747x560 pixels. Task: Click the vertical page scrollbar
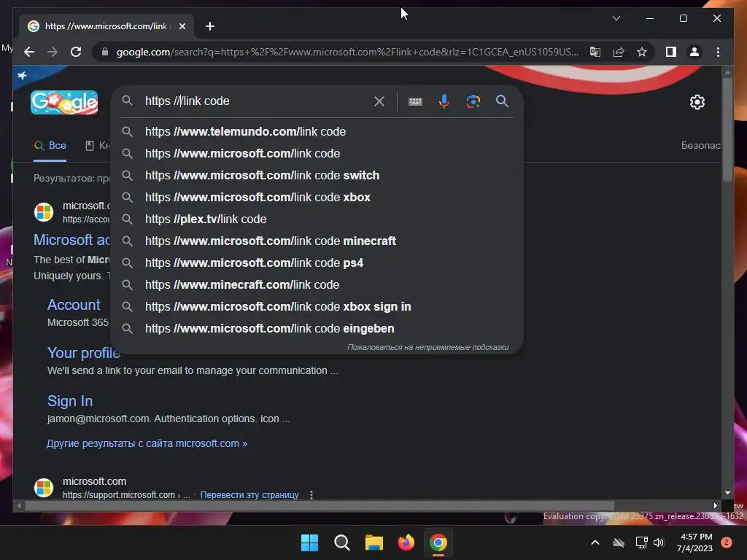tap(727, 128)
